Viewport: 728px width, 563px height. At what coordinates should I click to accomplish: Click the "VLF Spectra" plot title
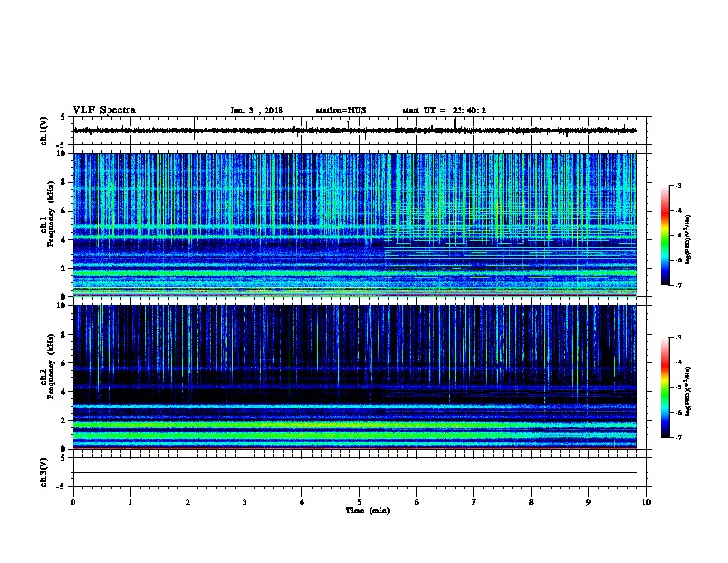pos(104,110)
